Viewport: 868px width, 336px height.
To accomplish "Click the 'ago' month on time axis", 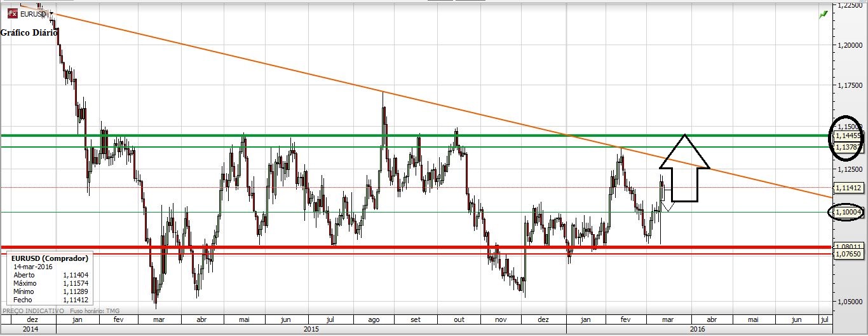I will pos(374,320).
